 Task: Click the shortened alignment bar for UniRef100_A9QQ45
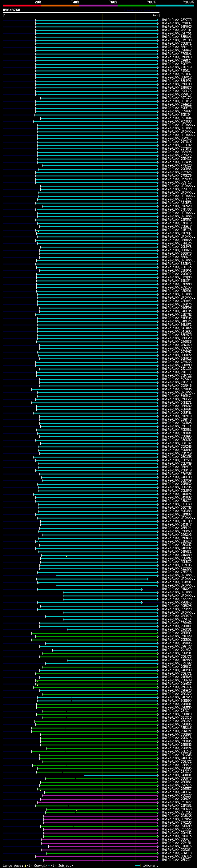click(x=90, y=603)
